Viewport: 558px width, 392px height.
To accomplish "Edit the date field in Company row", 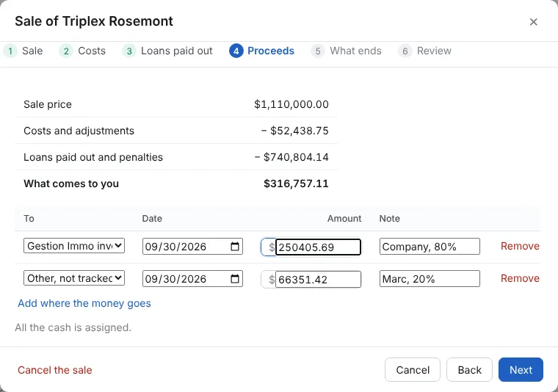I will coord(192,247).
